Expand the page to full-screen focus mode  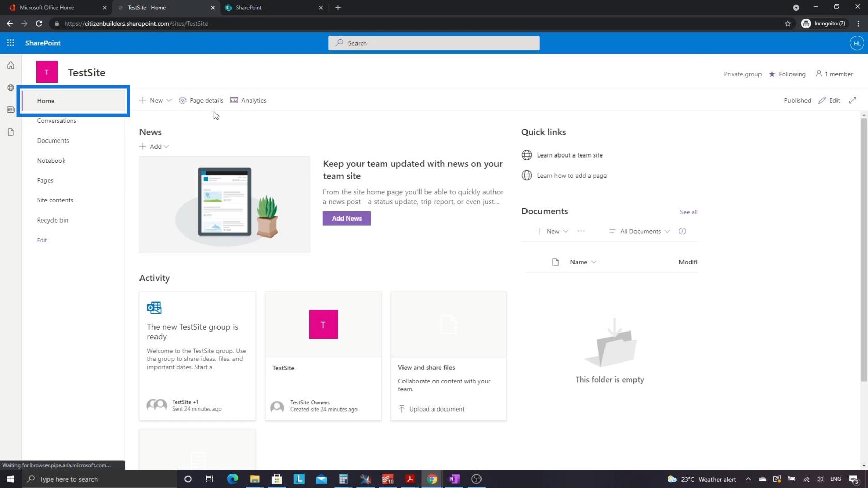(853, 100)
